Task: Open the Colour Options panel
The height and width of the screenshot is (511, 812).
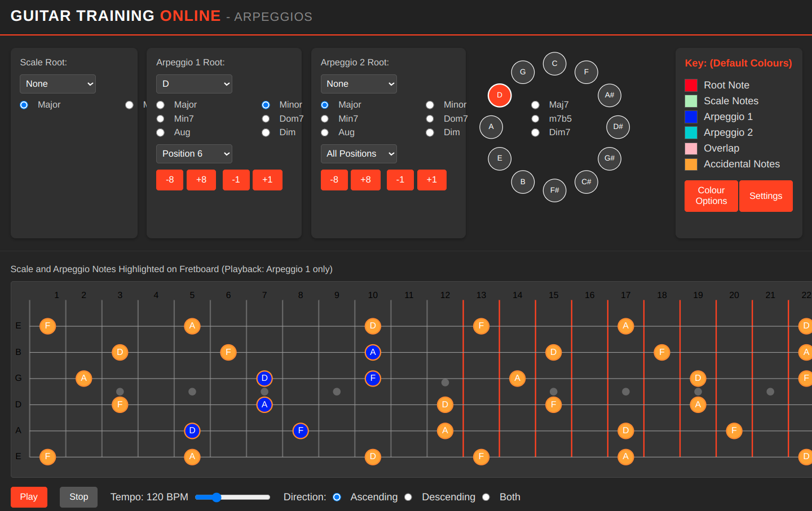Action: point(711,195)
